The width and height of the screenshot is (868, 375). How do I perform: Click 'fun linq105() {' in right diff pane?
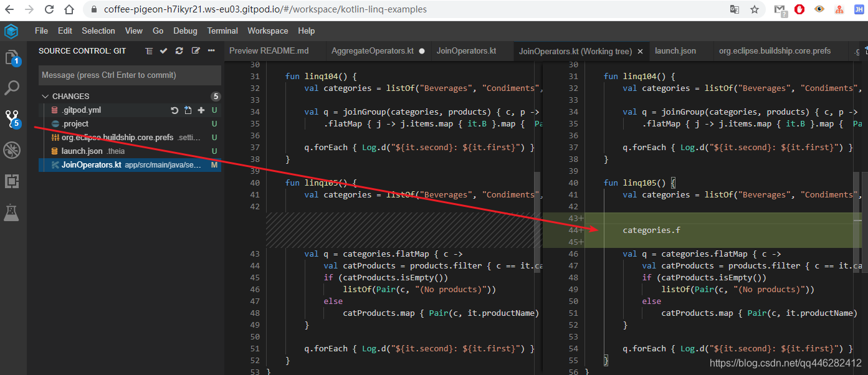[x=639, y=183]
